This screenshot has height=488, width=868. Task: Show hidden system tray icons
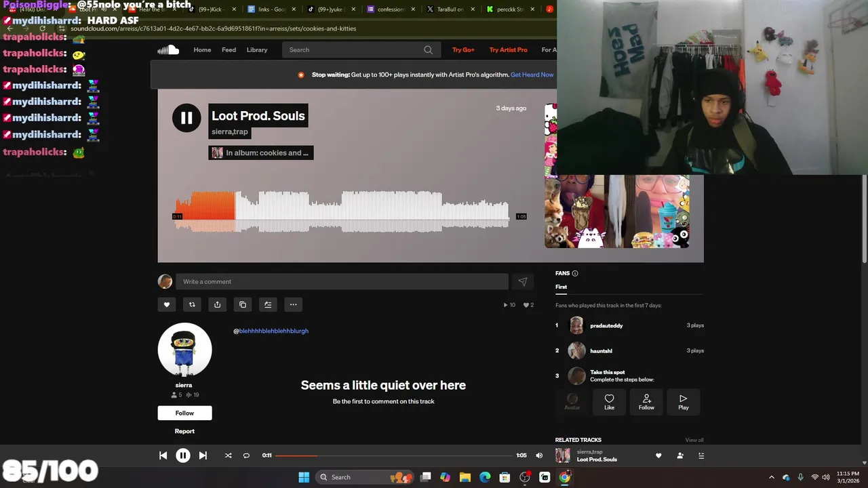click(771, 477)
